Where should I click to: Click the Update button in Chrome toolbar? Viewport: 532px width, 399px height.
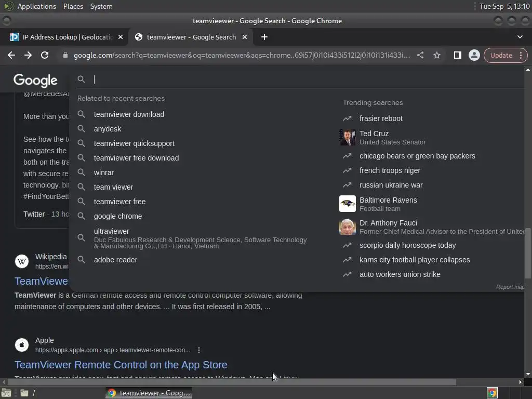tap(501, 55)
